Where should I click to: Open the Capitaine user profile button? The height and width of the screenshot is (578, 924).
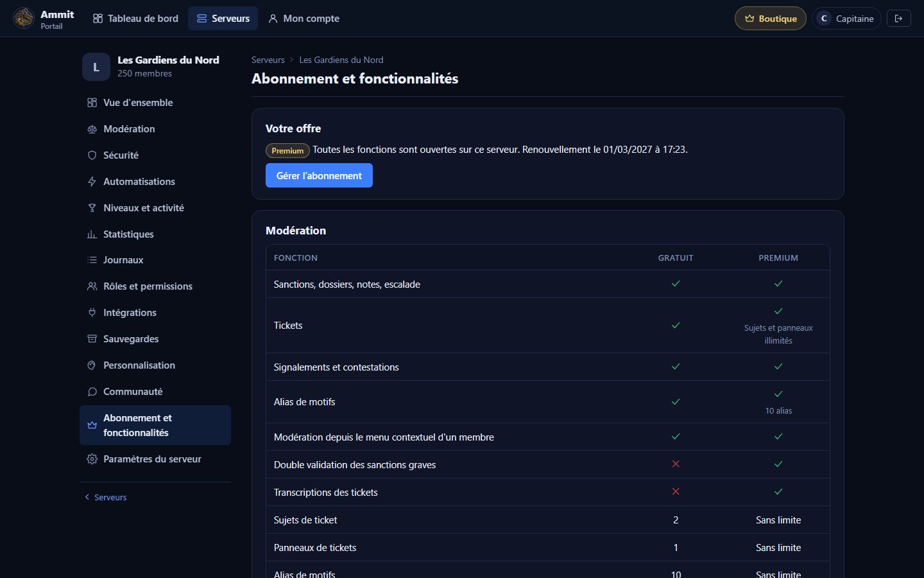846,19
